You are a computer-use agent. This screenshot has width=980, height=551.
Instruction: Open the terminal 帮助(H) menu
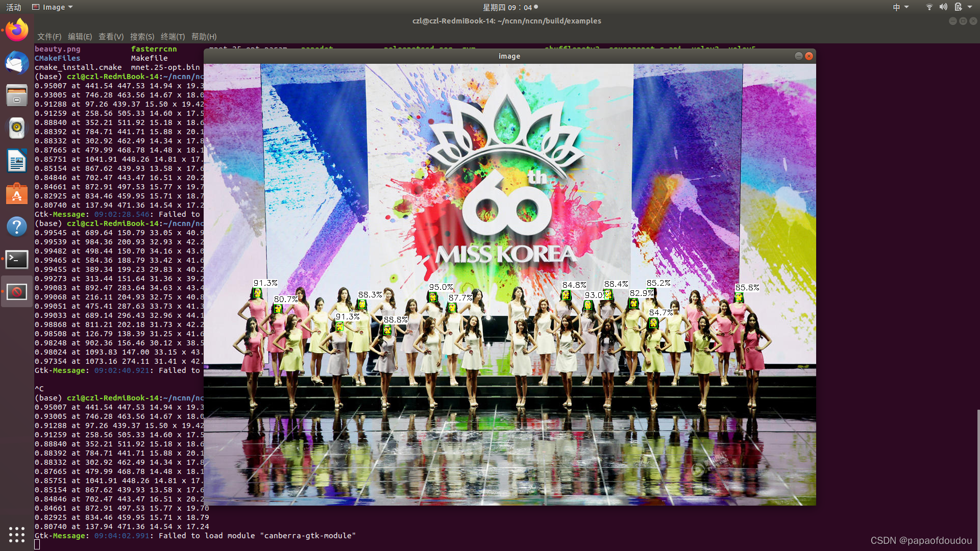(204, 37)
